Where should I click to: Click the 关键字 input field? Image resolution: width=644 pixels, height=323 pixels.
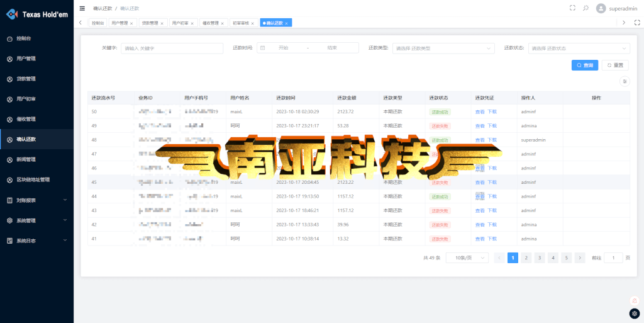tap(172, 48)
